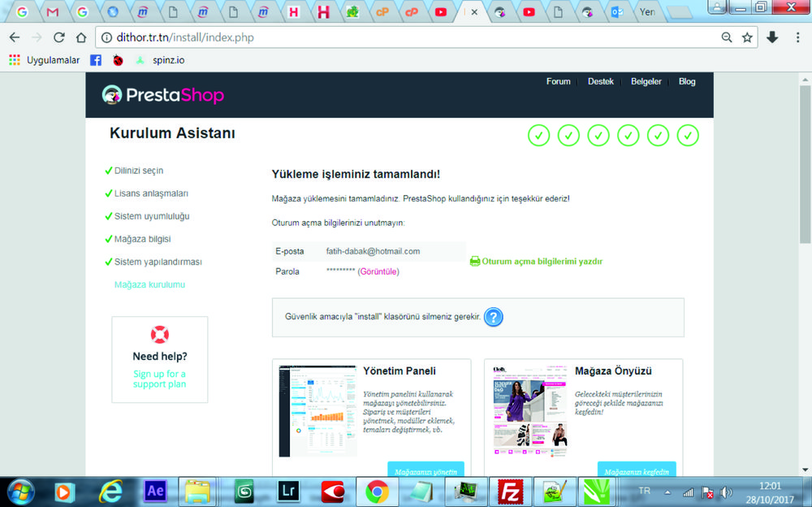The width and height of the screenshot is (812, 507).
Task: Switch to the first Google tab
Action: click(22, 12)
